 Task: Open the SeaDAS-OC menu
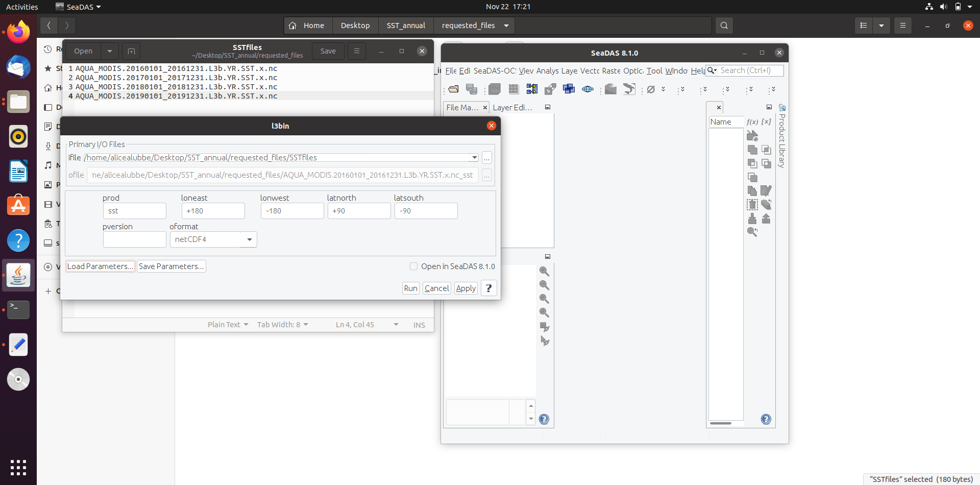pos(494,71)
